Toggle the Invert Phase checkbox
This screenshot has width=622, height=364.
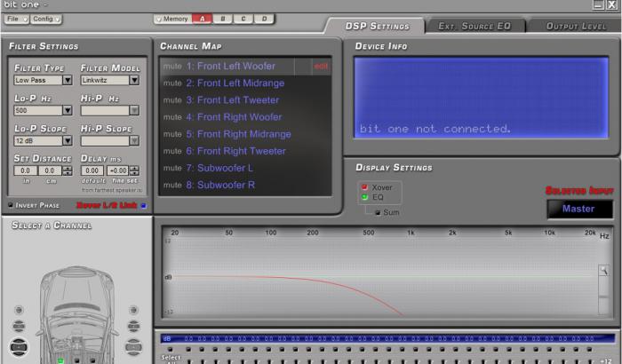(x=11, y=205)
